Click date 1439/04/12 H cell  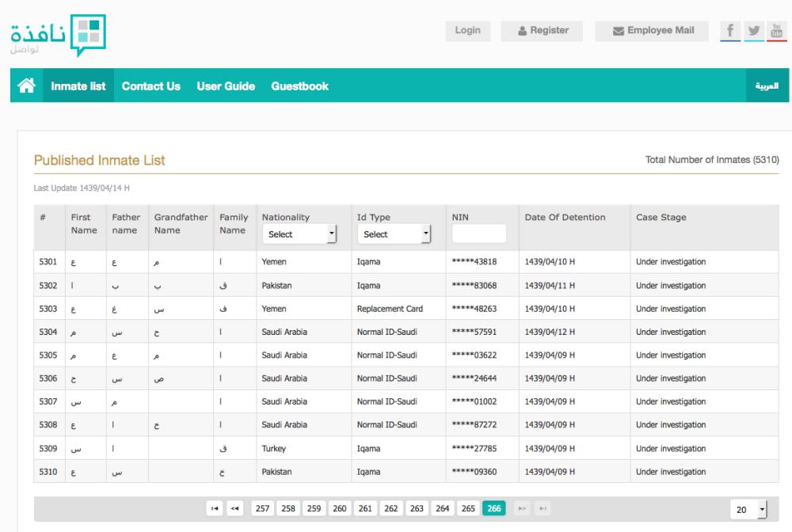[x=550, y=332]
